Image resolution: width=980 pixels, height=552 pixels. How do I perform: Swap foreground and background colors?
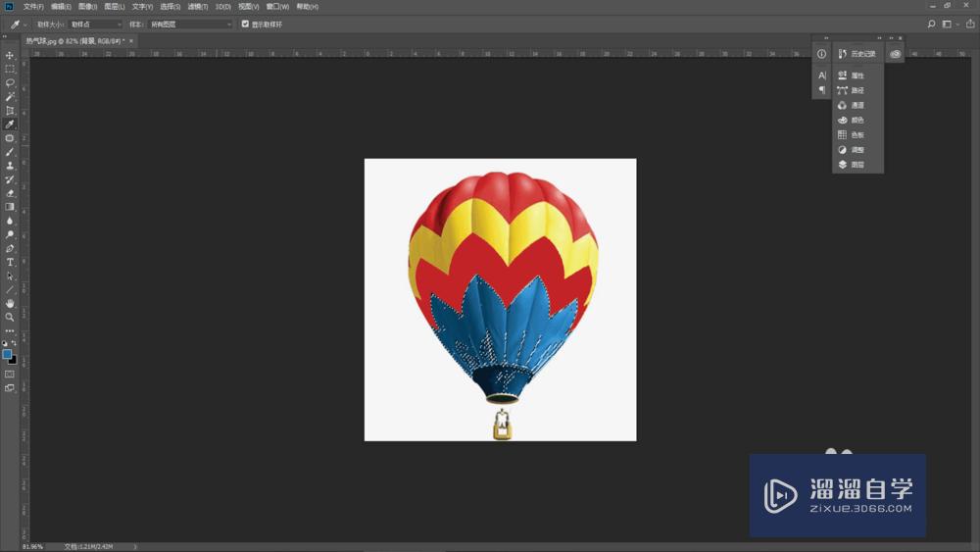click(x=14, y=343)
